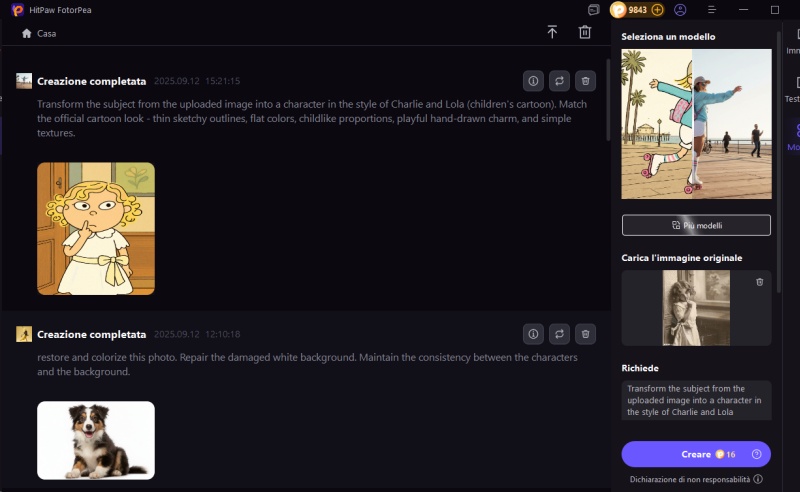Screen dimensions: 800x492
Task: Regenerate the restore and colorize creation
Action: pyautogui.click(x=559, y=334)
